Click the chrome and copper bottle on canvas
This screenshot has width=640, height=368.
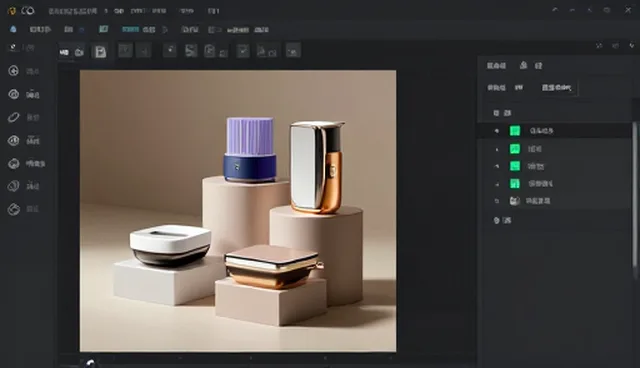click(316, 167)
